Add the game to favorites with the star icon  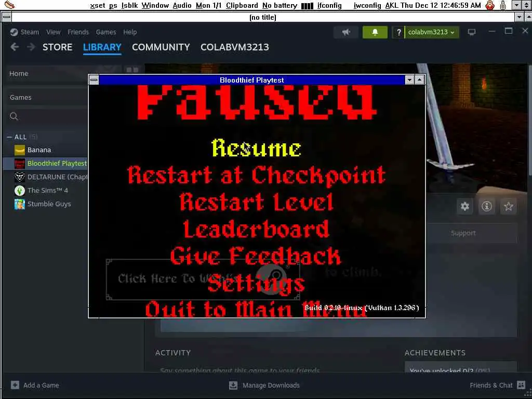coord(508,206)
